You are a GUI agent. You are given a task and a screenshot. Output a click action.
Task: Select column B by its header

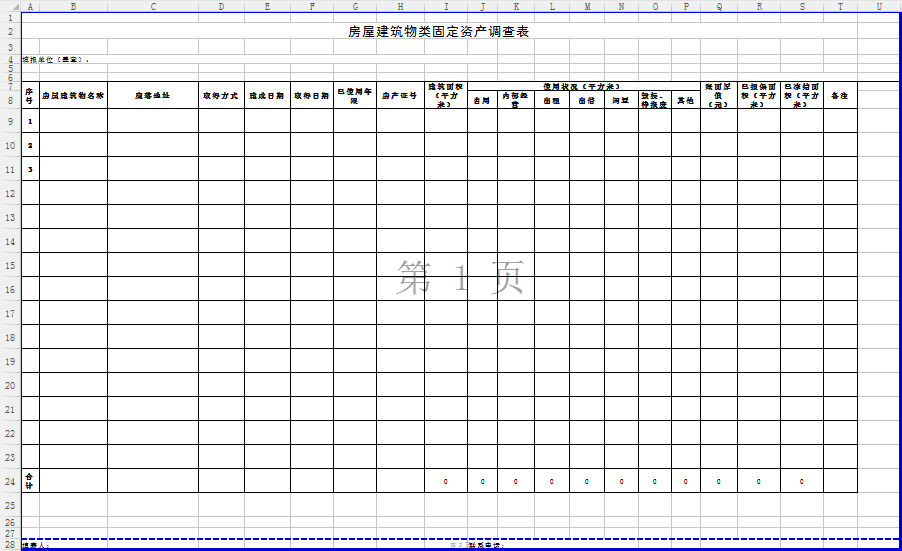(x=73, y=6)
